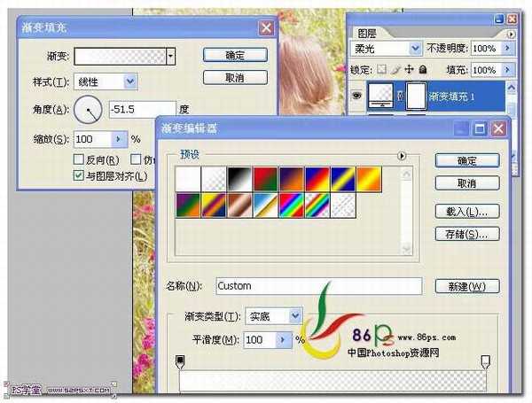The height and width of the screenshot is (403, 532).
Task: Click the lock transparent pixels icon
Action: tap(382, 69)
